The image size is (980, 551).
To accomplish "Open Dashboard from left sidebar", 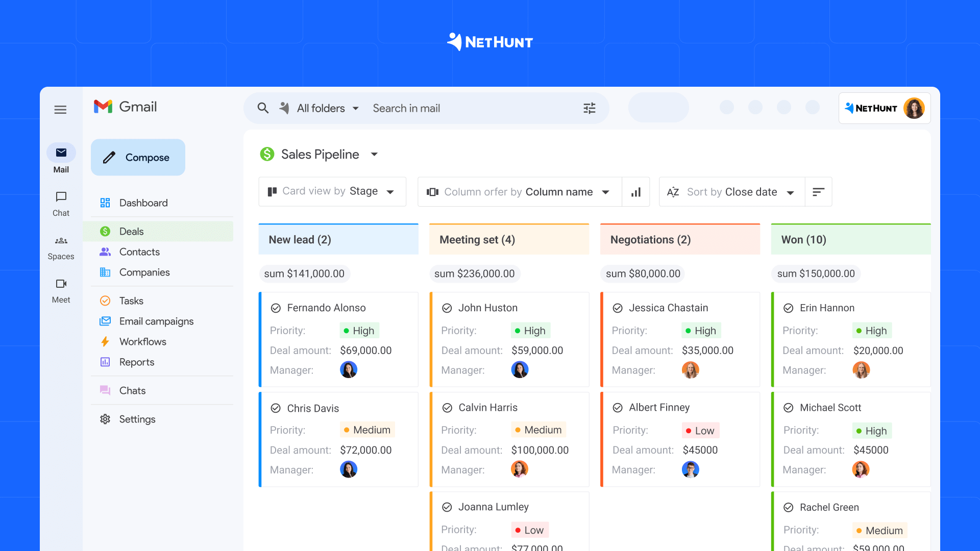I will [143, 203].
